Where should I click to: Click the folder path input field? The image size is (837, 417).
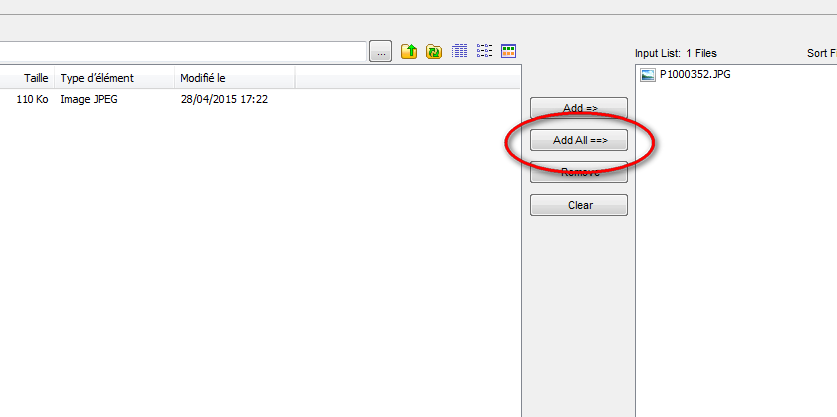click(183, 52)
